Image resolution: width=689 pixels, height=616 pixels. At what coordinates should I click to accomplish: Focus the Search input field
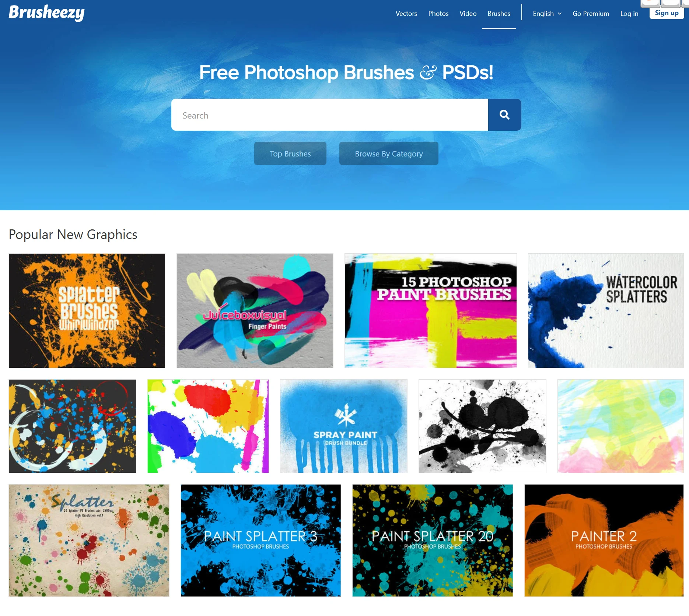(330, 115)
